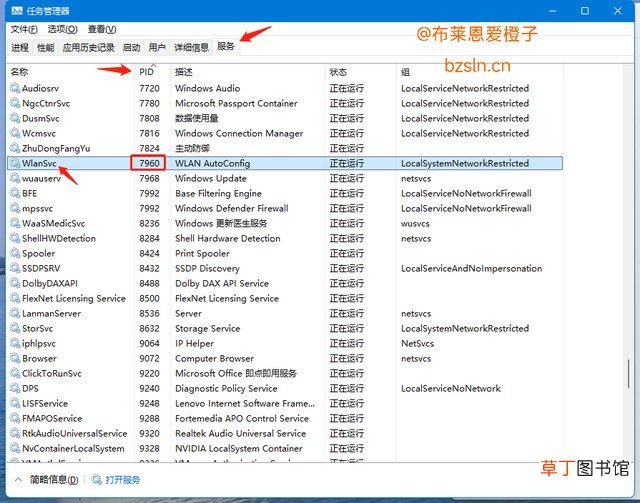Click the Dolby DAX API Service description
Viewport: 640px width, 503px height.
222,283
